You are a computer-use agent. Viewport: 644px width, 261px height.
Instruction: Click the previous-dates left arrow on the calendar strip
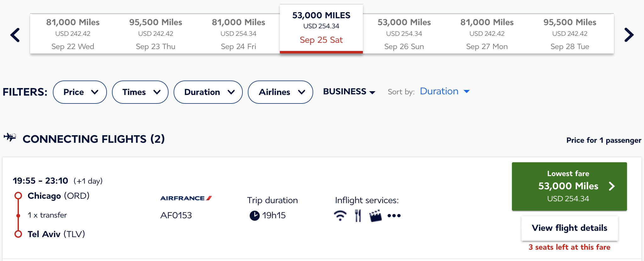[15, 34]
